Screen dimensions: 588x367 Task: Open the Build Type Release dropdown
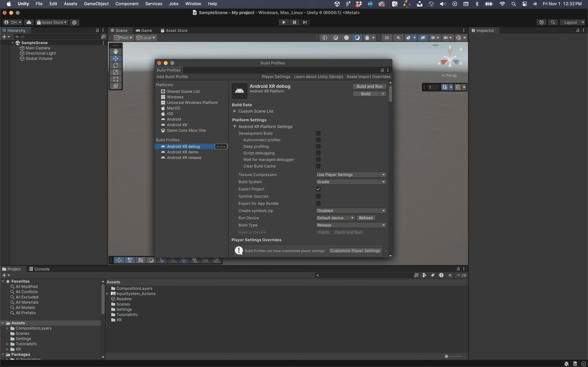[351, 225]
